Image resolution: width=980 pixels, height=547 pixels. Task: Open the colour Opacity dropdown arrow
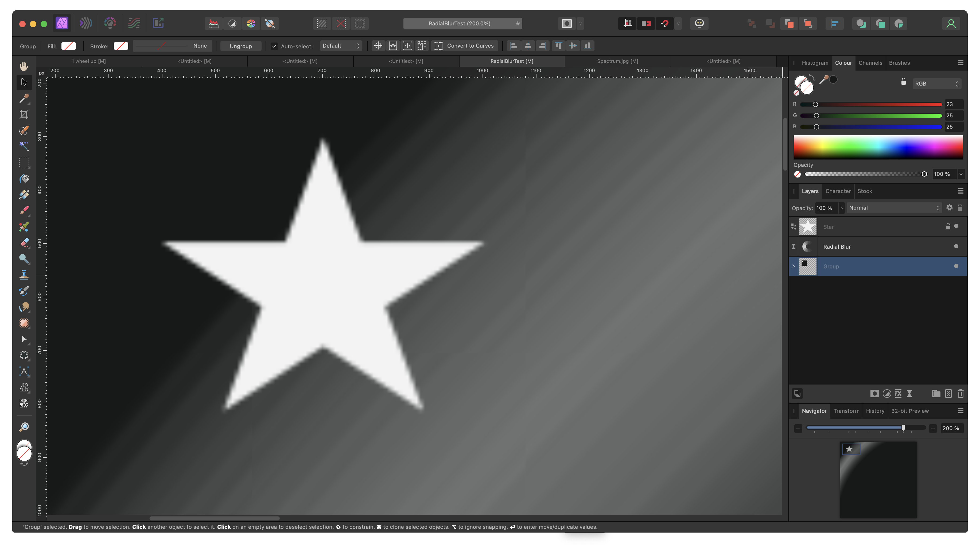(961, 174)
